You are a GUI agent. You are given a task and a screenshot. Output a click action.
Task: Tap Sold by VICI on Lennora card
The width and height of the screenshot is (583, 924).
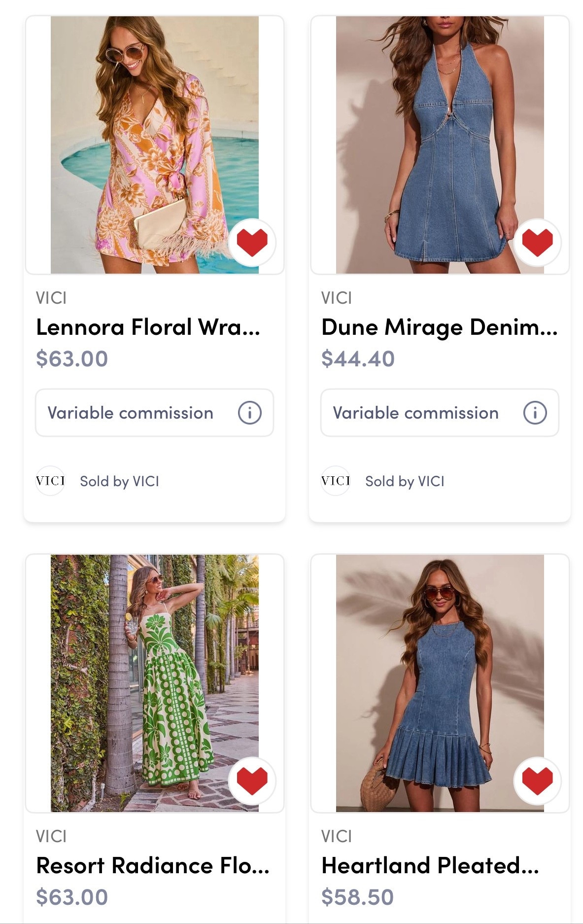coord(119,481)
